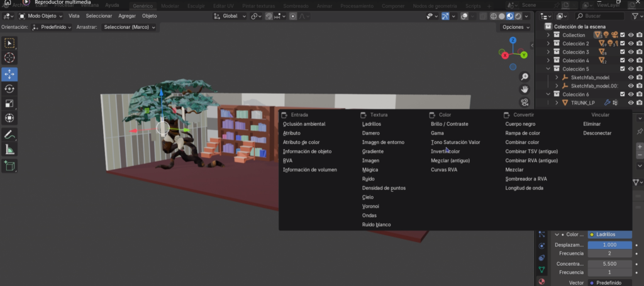Click Desconectar under Vincular
Viewport: 644px width, 286px height.
click(x=597, y=133)
